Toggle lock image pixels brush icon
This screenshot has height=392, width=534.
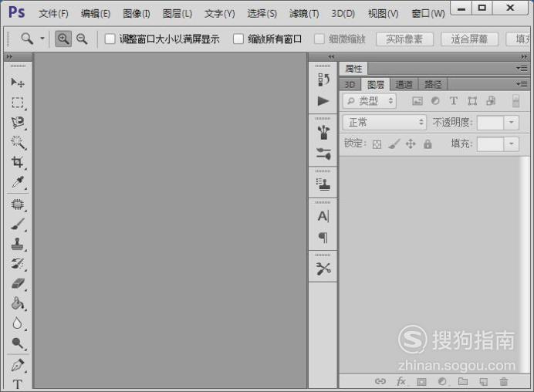point(394,144)
